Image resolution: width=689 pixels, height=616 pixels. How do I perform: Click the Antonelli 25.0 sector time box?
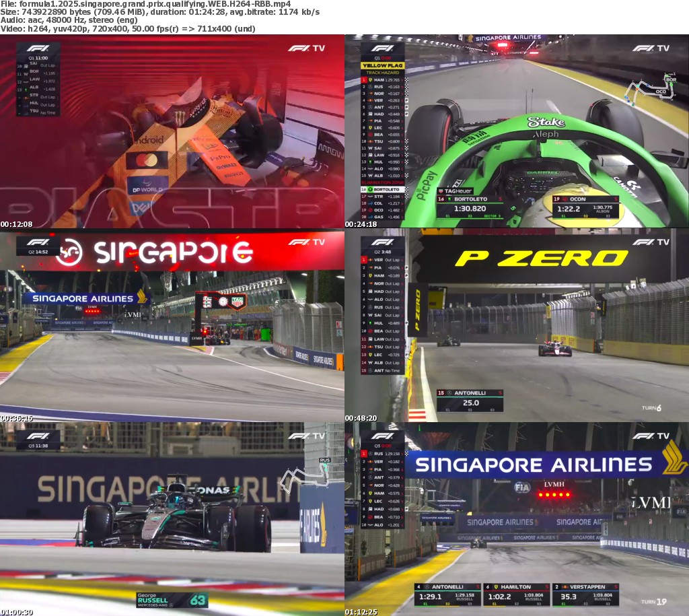tap(470, 400)
